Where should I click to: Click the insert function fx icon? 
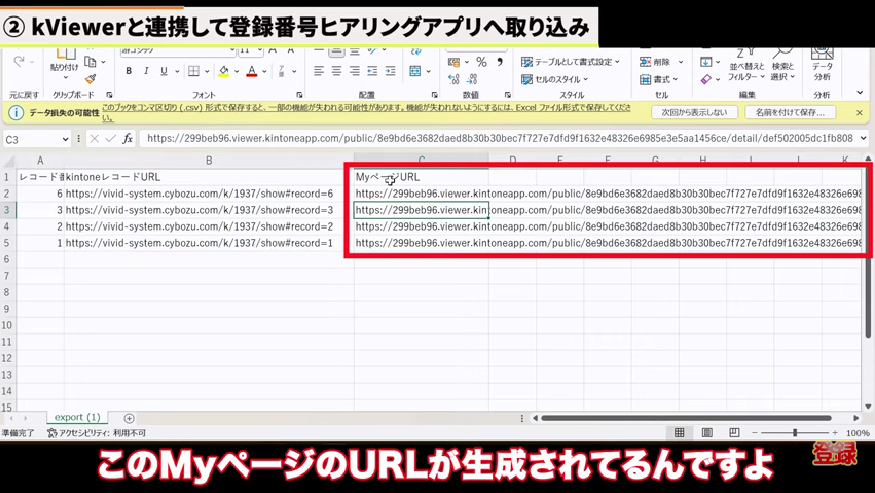[x=127, y=139]
